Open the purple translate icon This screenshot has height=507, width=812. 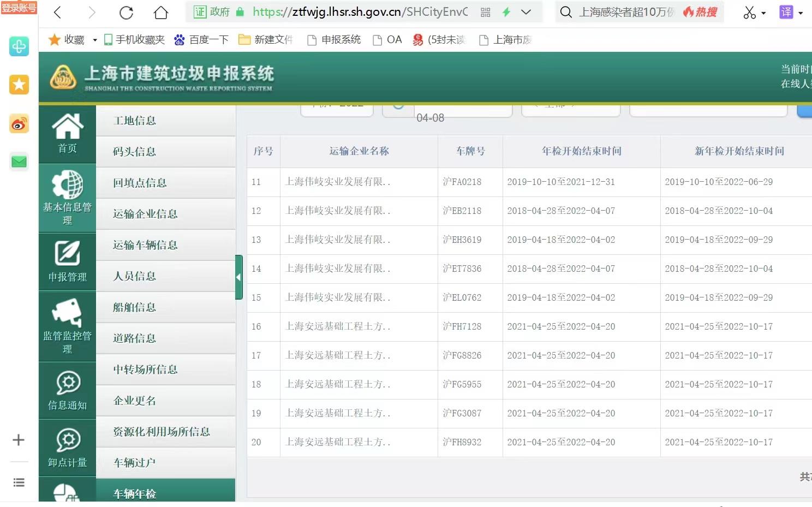tap(786, 12)
